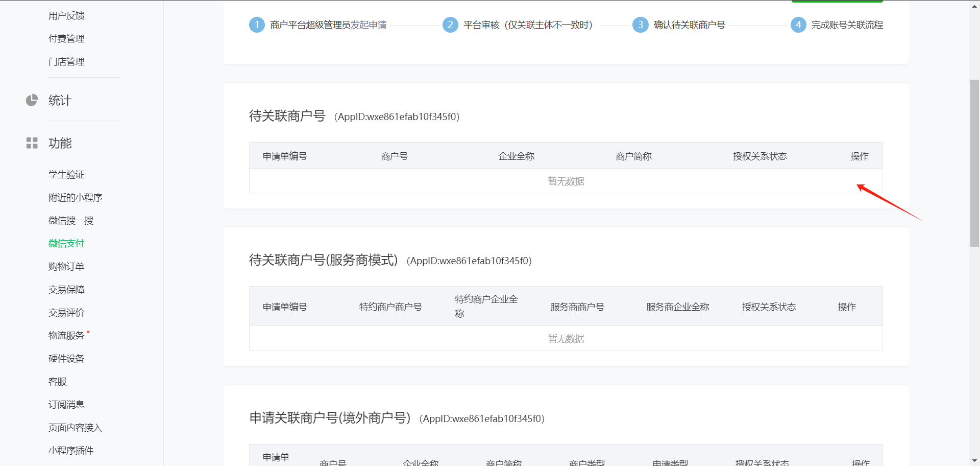Open 小程序插件 in the sidebar

[71, 451]
